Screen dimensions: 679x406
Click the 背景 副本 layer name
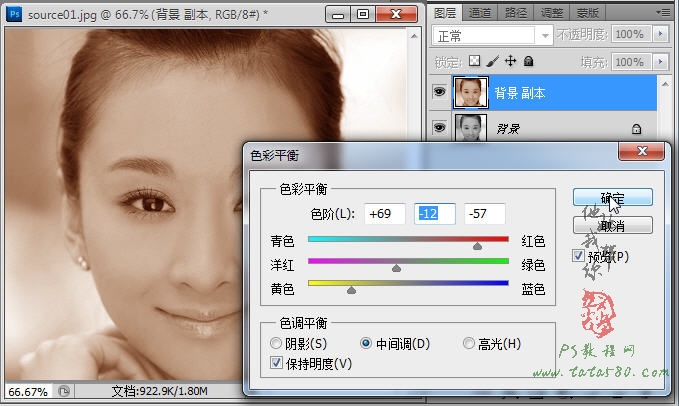(x=520, y=93)
